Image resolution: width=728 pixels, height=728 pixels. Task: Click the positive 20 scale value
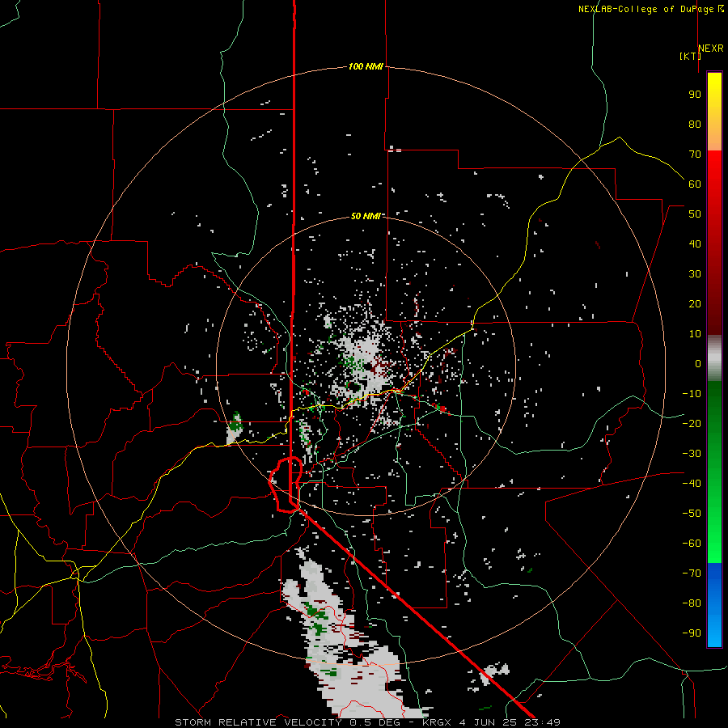(x=695, y=303)
